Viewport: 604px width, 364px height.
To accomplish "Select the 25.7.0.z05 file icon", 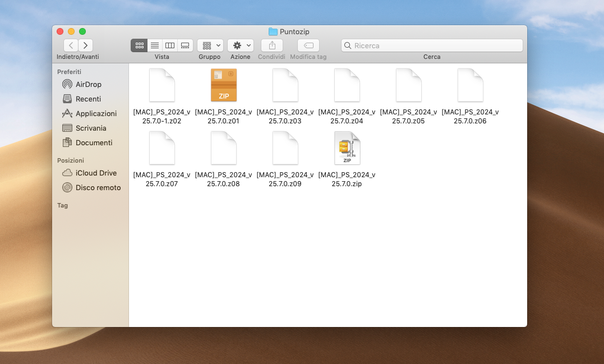I will click(408, 85).
